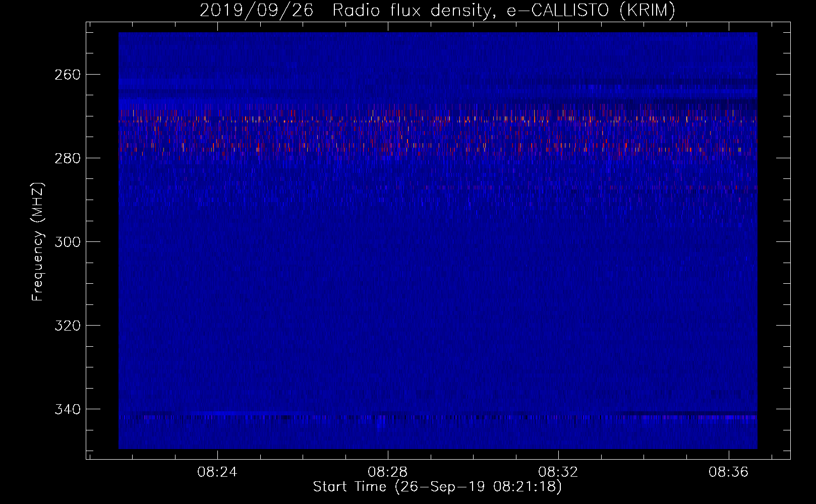Click the 08:28 time tick label
The height and width of the screenshot is (504, 816).
[388, 472]
